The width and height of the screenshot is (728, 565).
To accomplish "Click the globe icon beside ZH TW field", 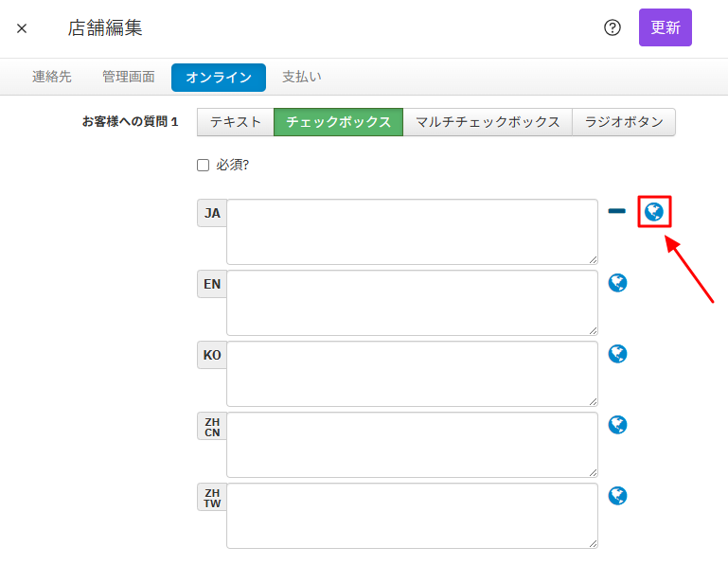I will (x=617, y=495).
